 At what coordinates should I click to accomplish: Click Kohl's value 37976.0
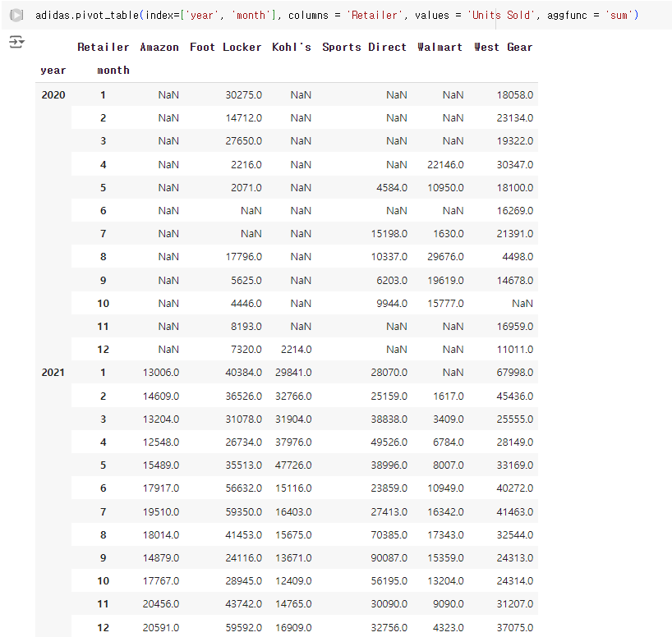(x=293, y=442)
